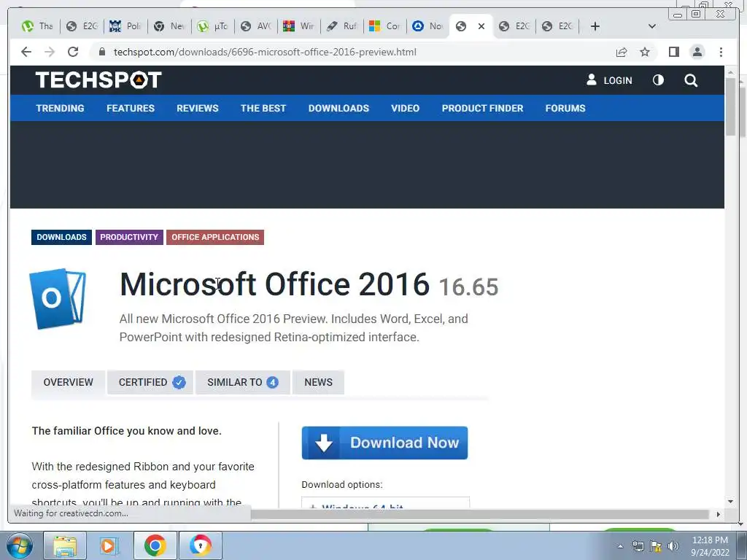Bookmark this page with the star icon
This screenshot has height=560, width=747.
(645, 52)
